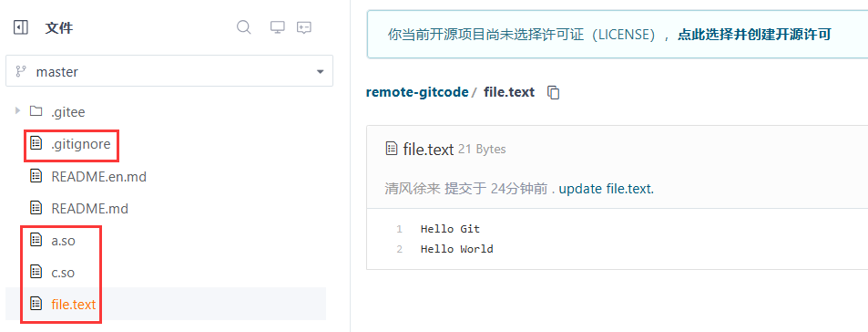Image resolution: width=868 pixels, height=332 pixels.
Task: Click the c.so file icon
Action: (x=36, y=272)
